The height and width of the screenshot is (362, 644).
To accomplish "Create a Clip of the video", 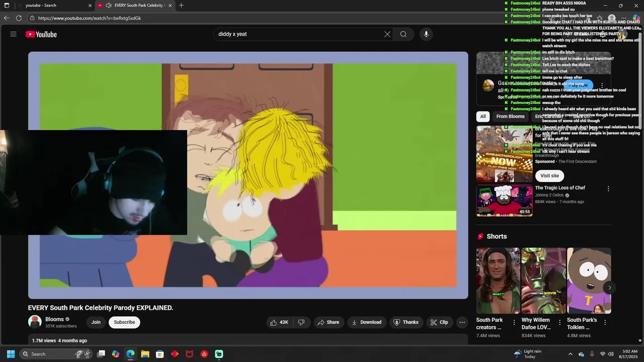I will click(439, 322).
